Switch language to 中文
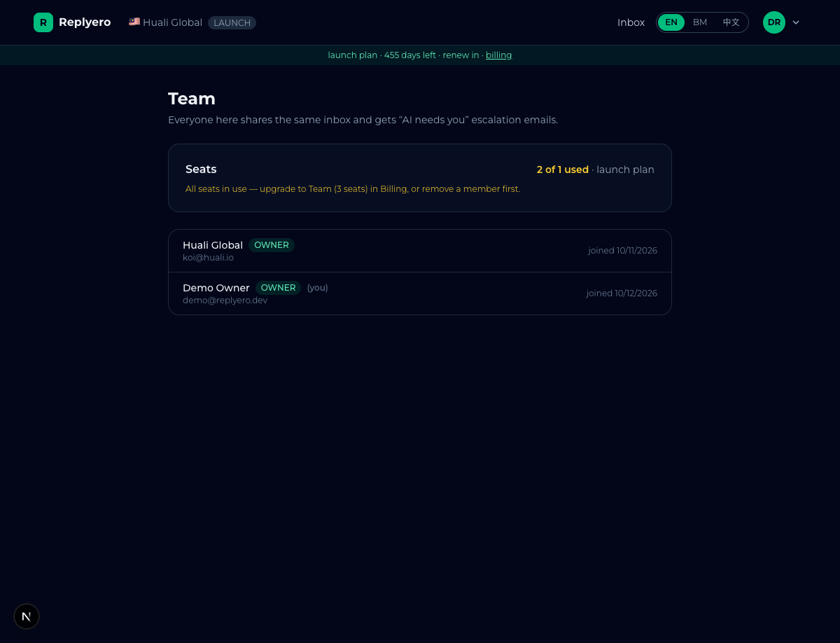 (731, 22)
